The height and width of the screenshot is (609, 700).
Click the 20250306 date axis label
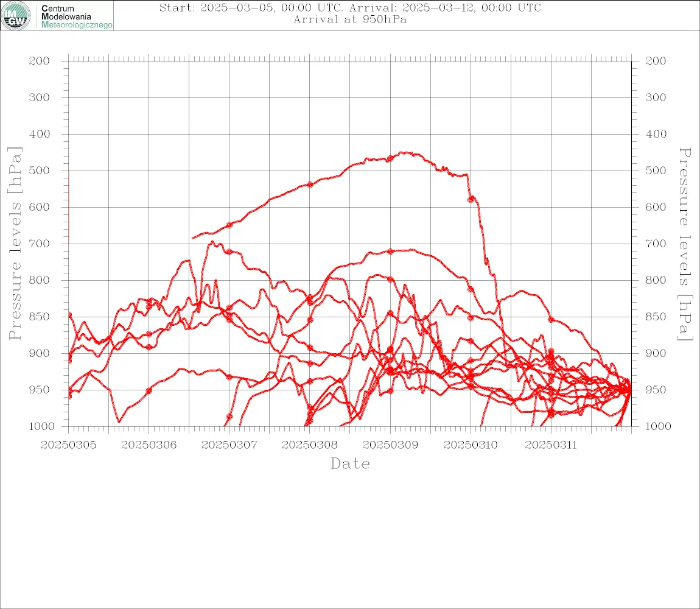(149, 445)
